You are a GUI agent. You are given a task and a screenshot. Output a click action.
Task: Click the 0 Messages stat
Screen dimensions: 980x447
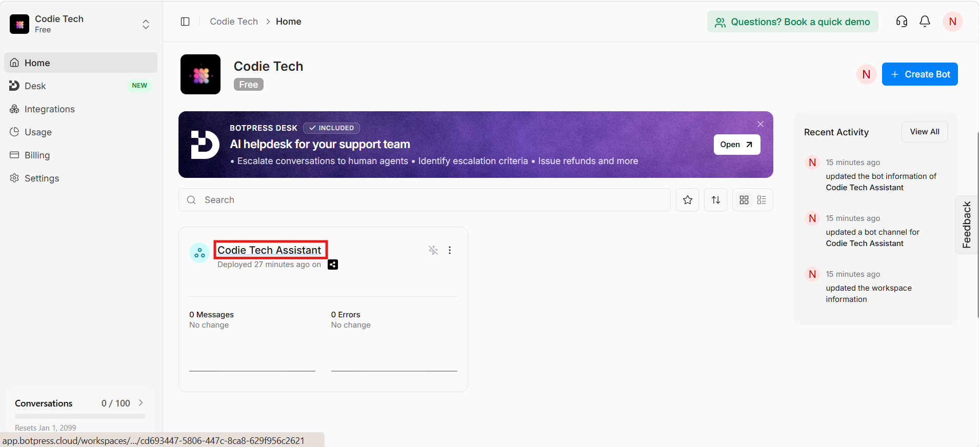[x=211, y=315]
